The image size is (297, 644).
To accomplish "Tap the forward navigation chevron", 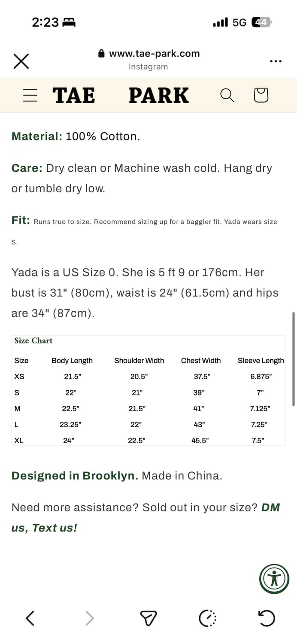I will (89, 618).
